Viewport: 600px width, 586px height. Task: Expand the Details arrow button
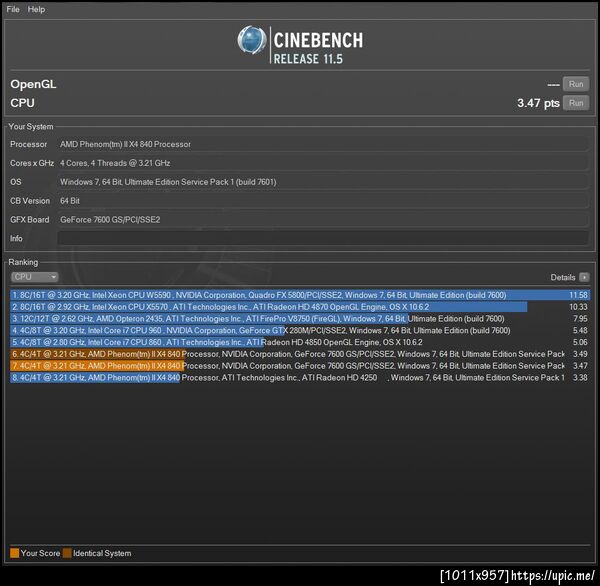[584, 277]
